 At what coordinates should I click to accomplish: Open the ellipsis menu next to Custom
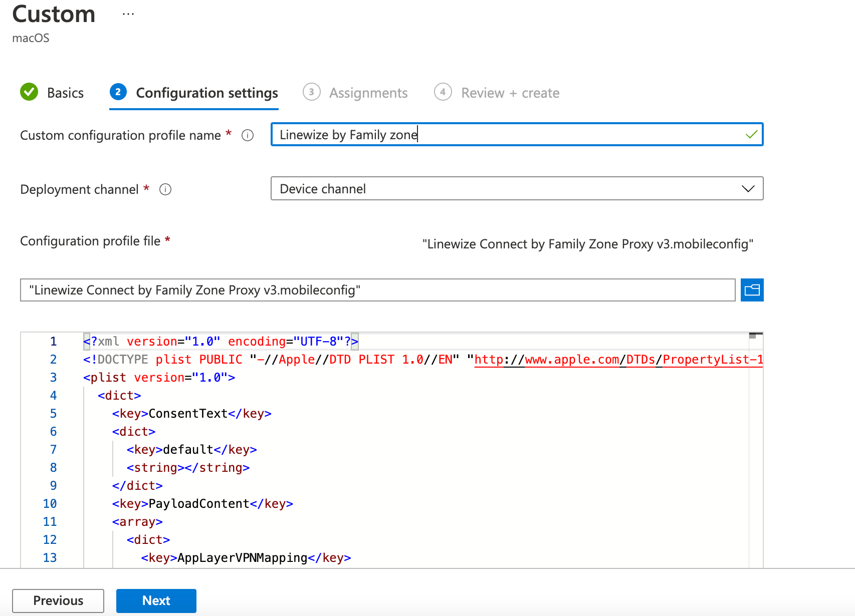pyautogui.click(x=128, y=14)
